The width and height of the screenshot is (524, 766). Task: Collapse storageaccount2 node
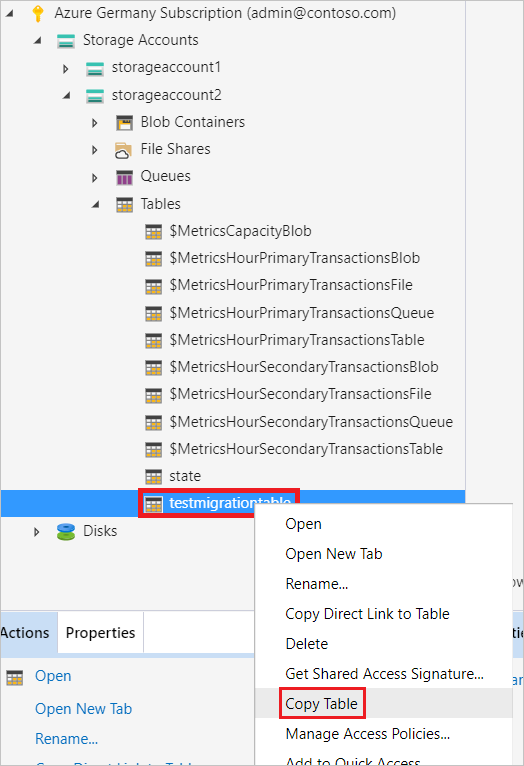tap(67, 95)
